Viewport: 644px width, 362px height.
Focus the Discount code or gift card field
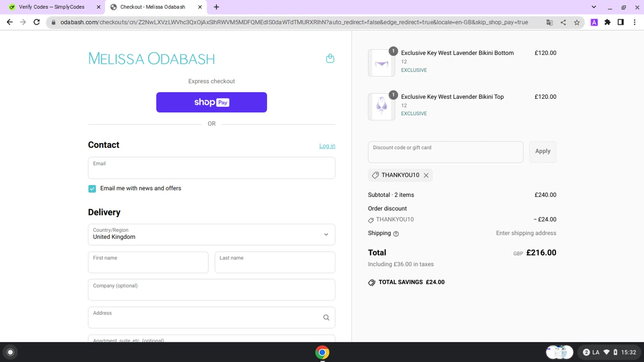click(x=446, y=152)
